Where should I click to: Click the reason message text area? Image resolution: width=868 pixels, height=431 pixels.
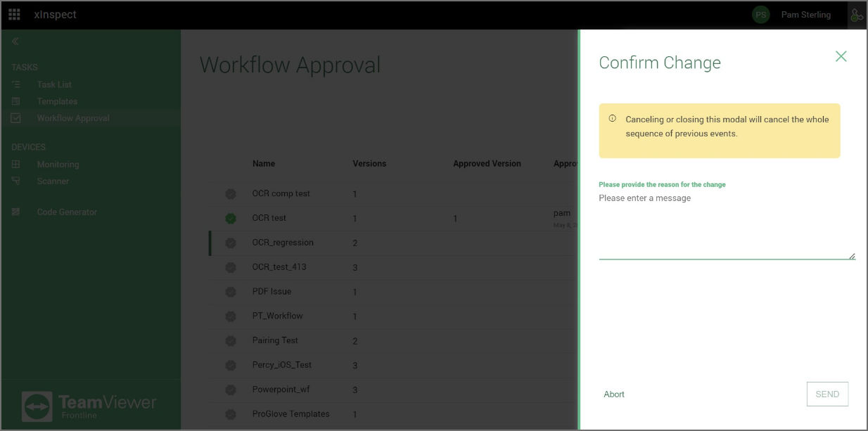(x=727, y=225)
